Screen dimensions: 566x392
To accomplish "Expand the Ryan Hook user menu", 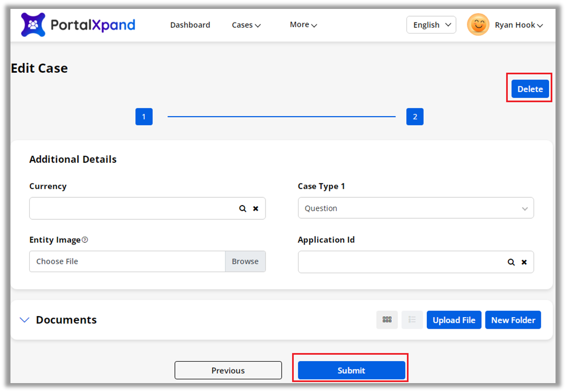I will coord(518,25).
